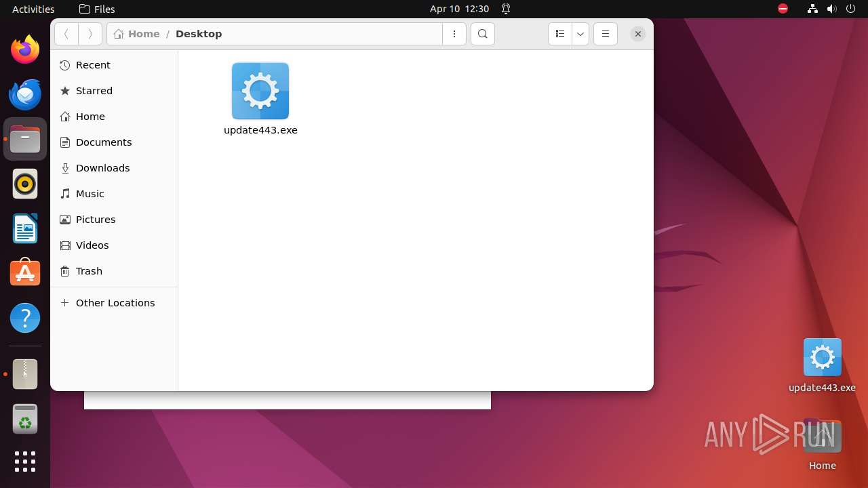
Task: Open Starred in the sidebar
Action: coord(114,91)
